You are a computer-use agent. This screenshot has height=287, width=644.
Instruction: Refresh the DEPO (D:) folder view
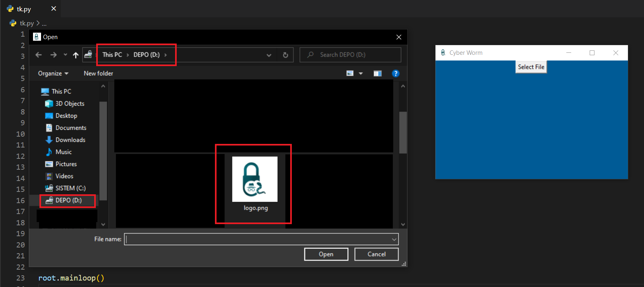pyautogui.click(x=285, y=55)
